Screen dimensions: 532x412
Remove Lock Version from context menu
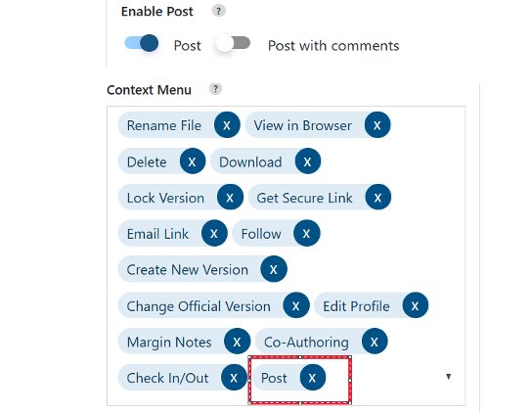tap(230, 198)
